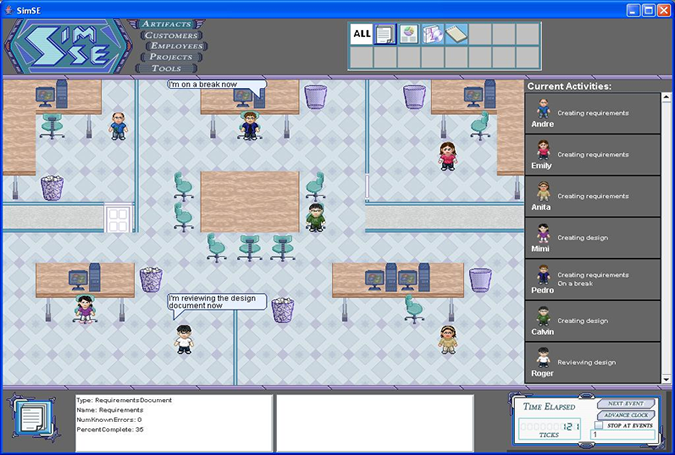Select the Projects tab
Viewport: 675px width, 455px height.
click(x=171, y=57)
